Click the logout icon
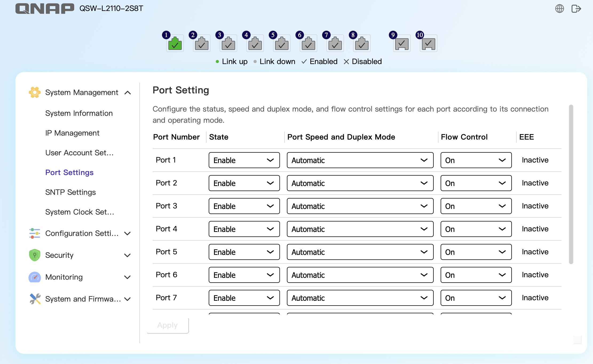593x364 pixels. 576,9
